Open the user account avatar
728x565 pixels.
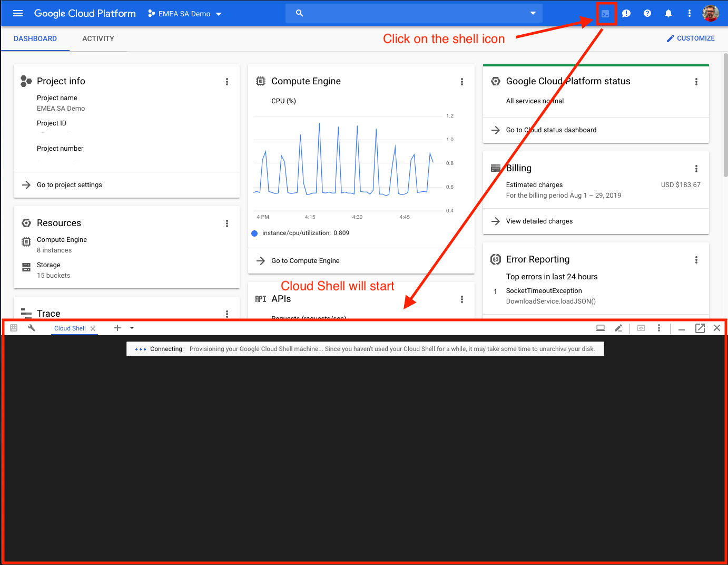coord(711,13)
